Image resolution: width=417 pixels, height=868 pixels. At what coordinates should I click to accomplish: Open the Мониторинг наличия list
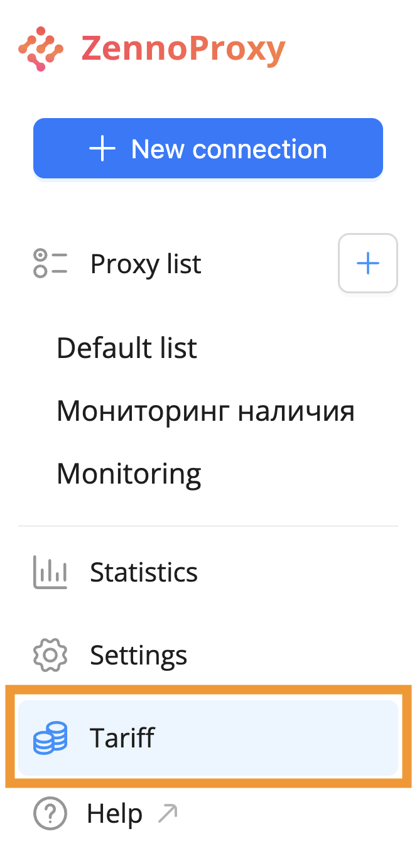point(205,411)
